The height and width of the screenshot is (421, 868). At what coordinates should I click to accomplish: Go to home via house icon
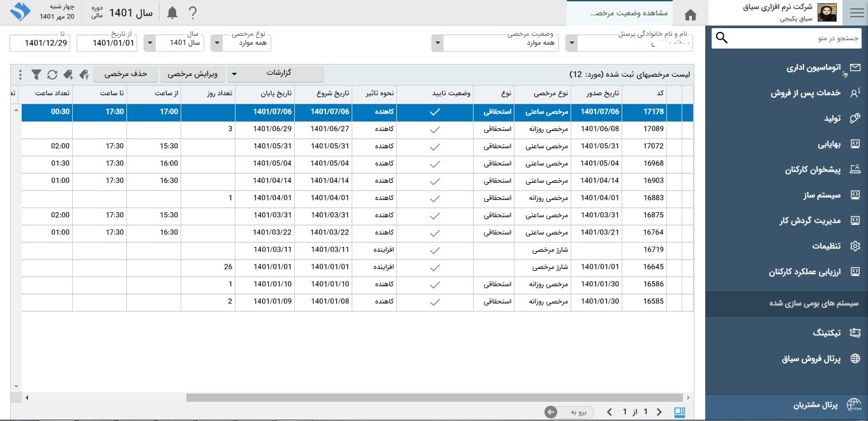pos(690,14)
